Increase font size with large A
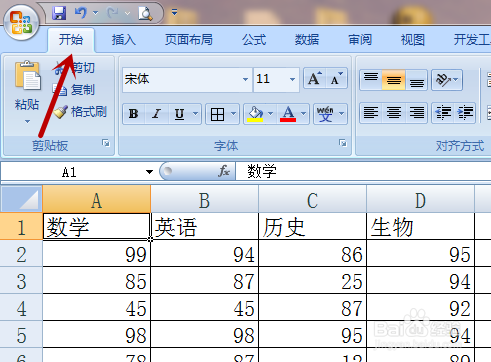 315,79
